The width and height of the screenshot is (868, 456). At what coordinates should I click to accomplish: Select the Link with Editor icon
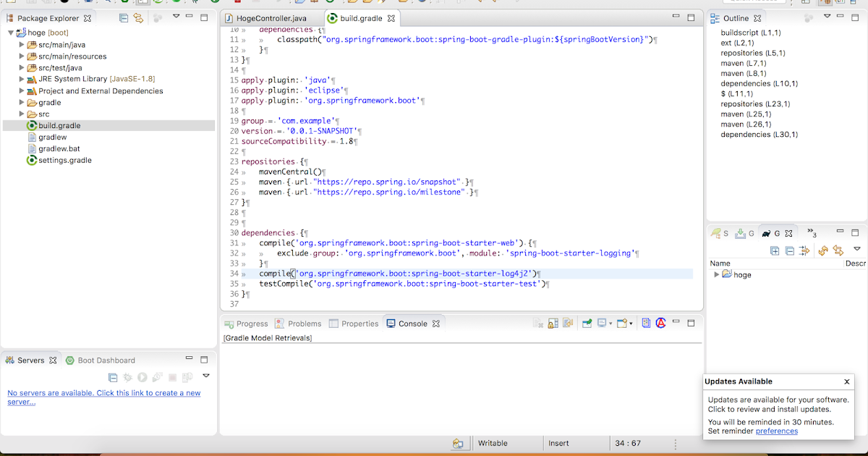138,18
